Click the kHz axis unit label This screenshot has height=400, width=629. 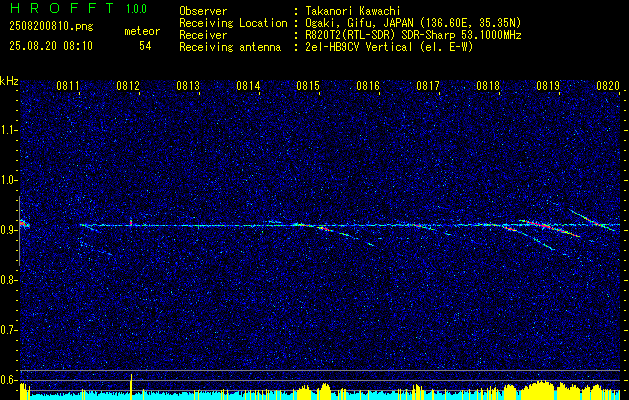point(9,81)
